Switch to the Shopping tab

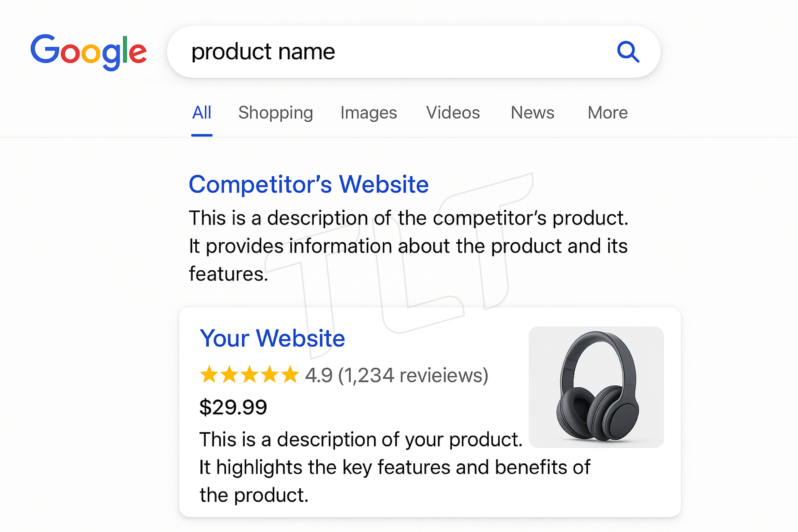click(275, 113)
